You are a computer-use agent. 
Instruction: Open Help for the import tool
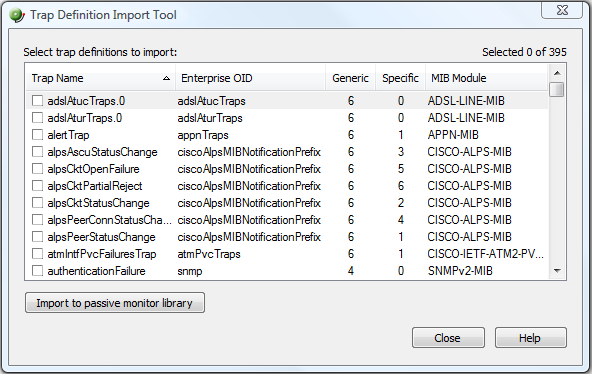click(x=530, y=338)
